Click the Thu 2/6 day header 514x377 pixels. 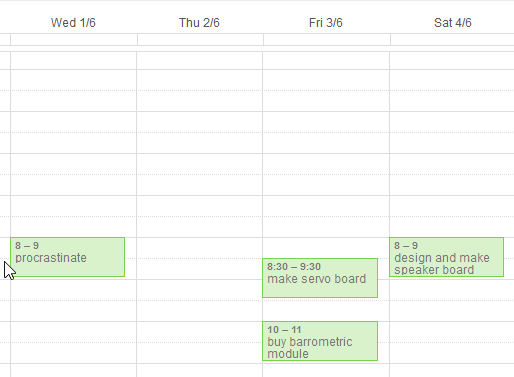coord(199,23)
